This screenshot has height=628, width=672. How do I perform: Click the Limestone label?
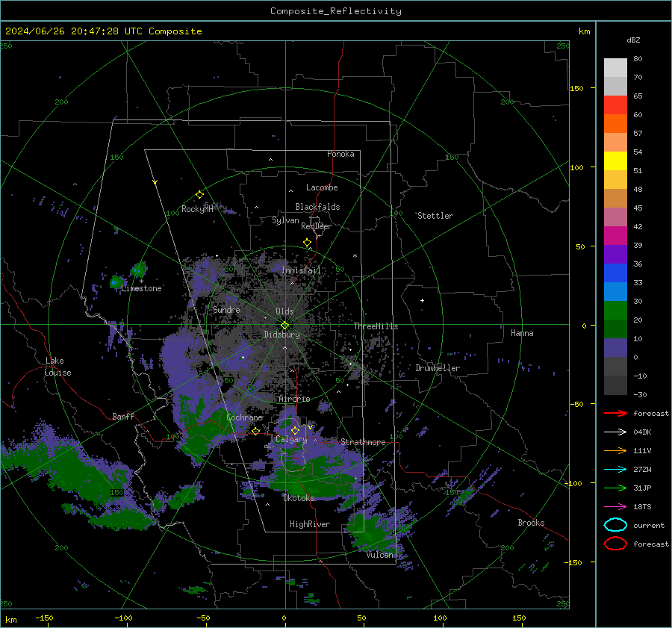[x=141, y=288]
